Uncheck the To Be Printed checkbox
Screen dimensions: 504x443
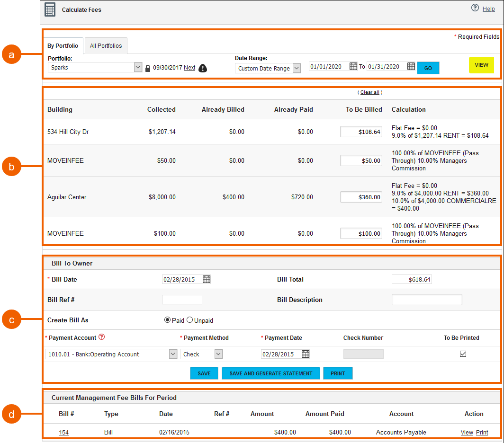click(463, 354)
